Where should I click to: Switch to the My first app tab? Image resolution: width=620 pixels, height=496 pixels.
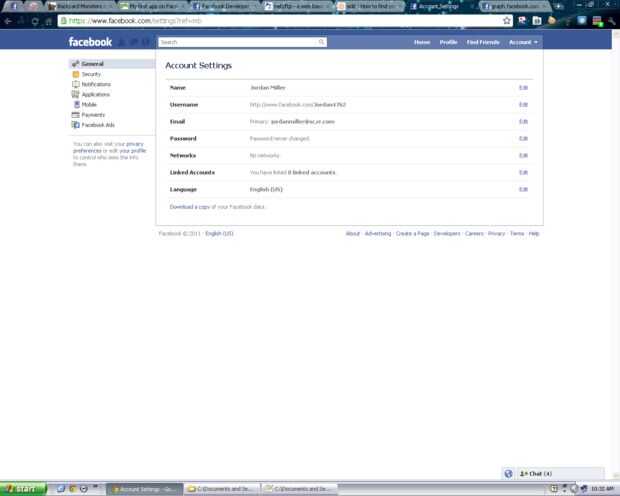[x=152, y=6]
